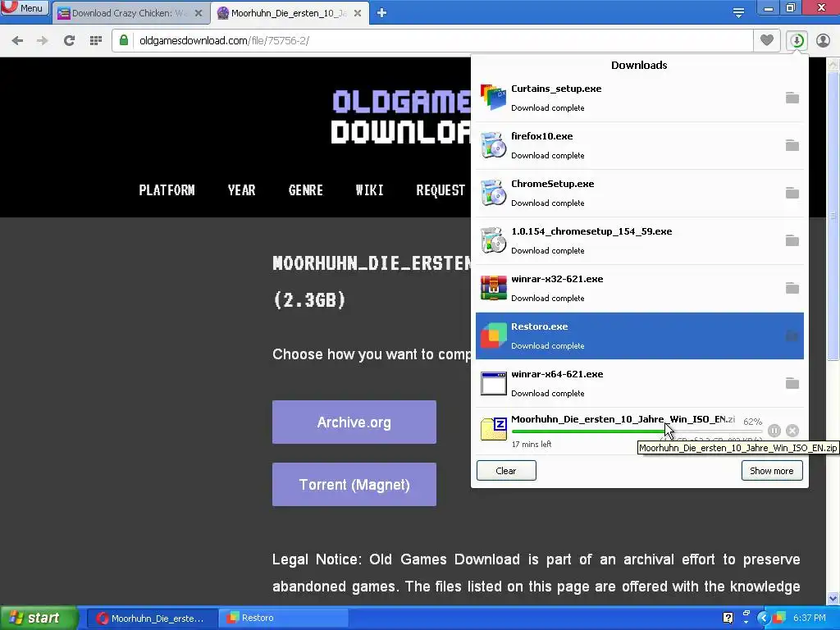The width and height of the screenshot is (840, 630).
Task: Toggle the downloads toolbar icon
Action: pos(797,40)
